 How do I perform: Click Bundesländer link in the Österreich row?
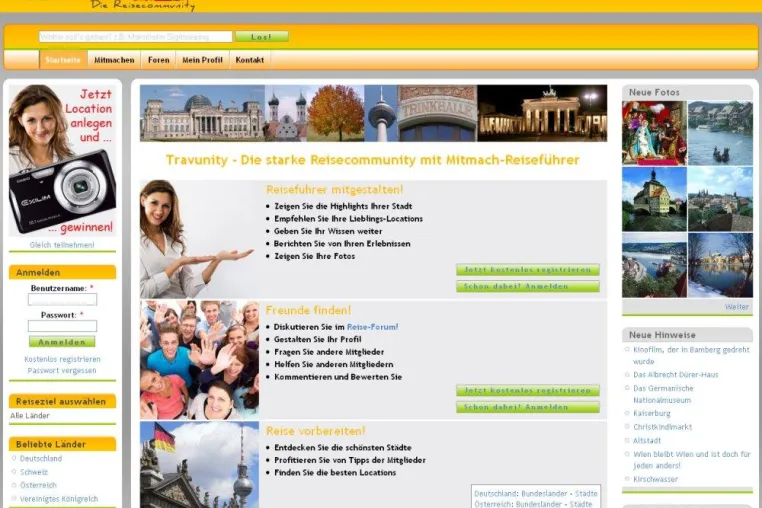pos(538,504)
